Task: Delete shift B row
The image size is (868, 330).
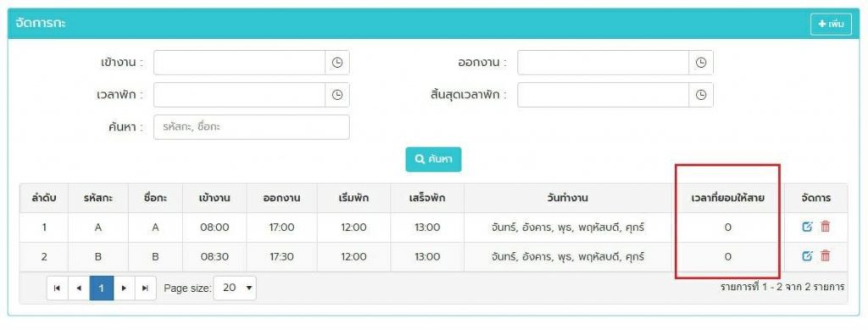Action: 825,256
